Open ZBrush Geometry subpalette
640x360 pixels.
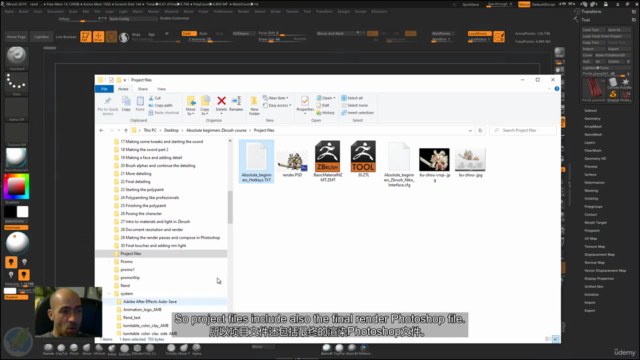click(x=592, y=118)
